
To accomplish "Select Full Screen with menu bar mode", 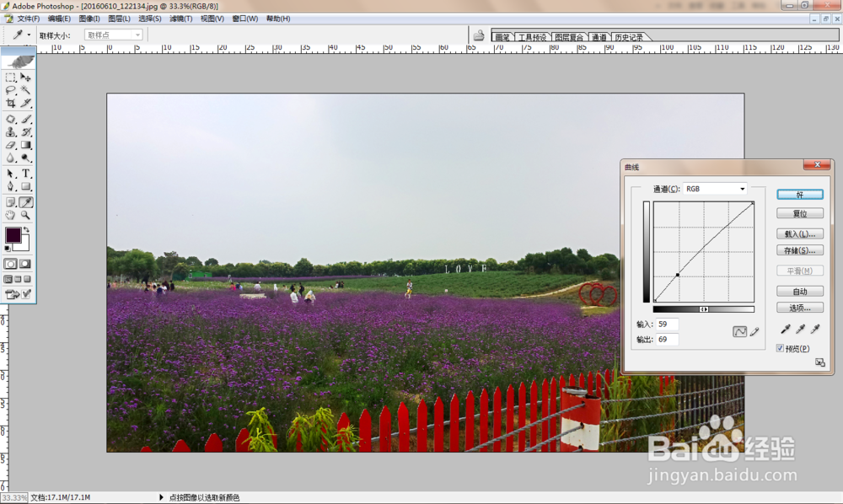I will [x=18, y=280].
